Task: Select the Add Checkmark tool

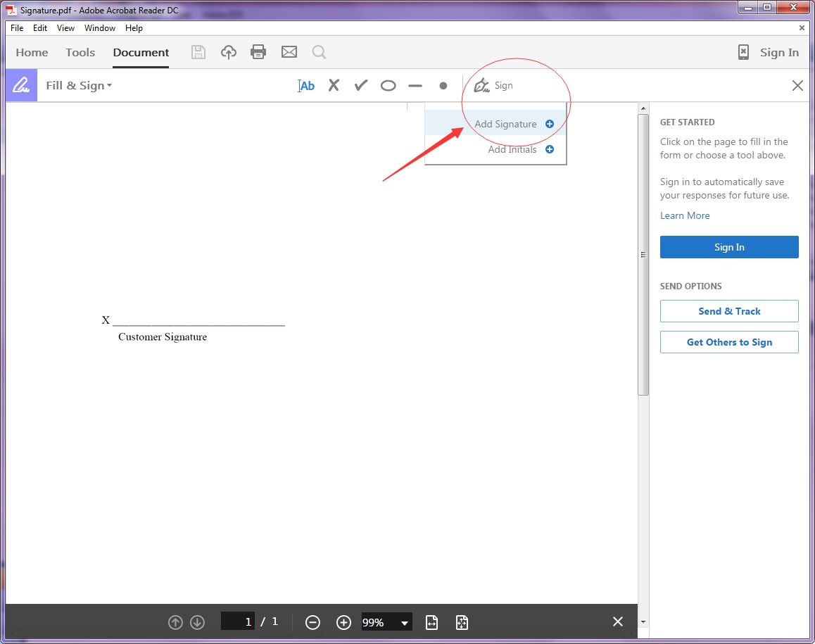Action: click(x=361, y=85)
